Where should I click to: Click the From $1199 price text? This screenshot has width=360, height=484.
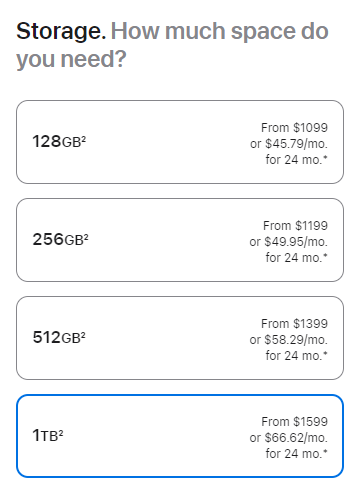295,225
